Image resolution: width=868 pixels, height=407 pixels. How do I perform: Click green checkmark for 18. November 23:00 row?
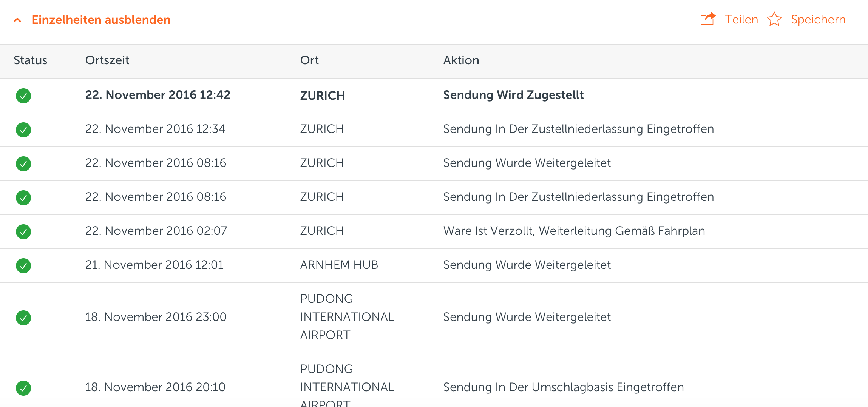pyautogui.click(x=23, y=318)
